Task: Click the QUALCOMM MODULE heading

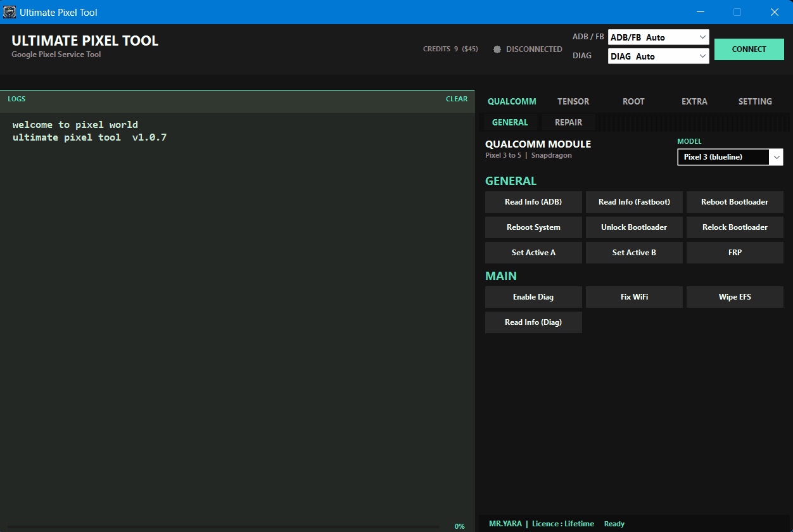Action: (x=538, y=144)
